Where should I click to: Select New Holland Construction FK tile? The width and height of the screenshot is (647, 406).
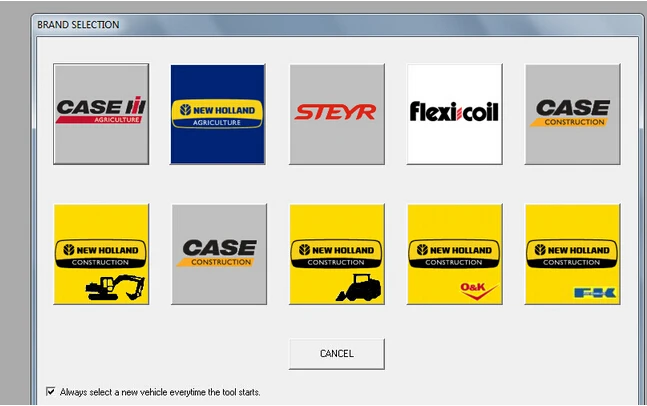click(572, 254)
